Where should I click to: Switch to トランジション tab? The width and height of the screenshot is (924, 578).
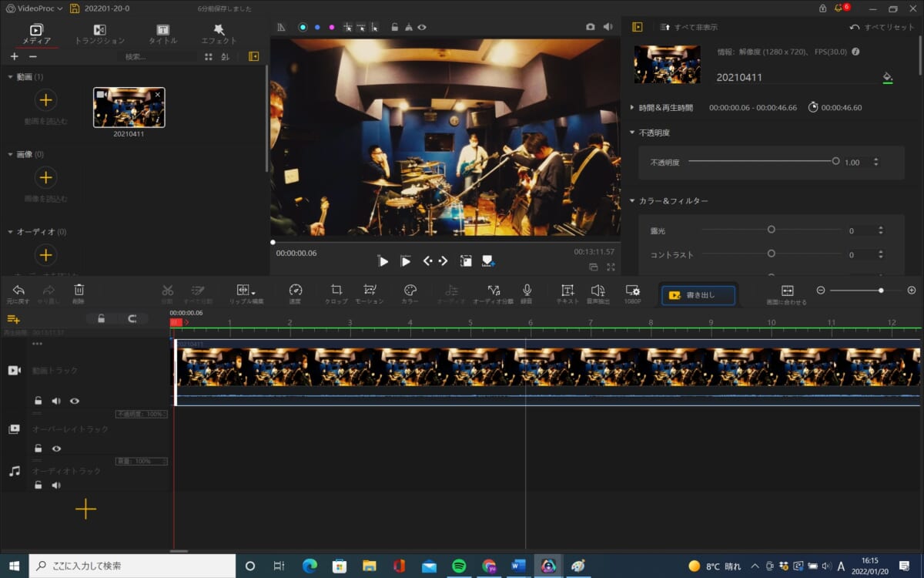(99, 34)
